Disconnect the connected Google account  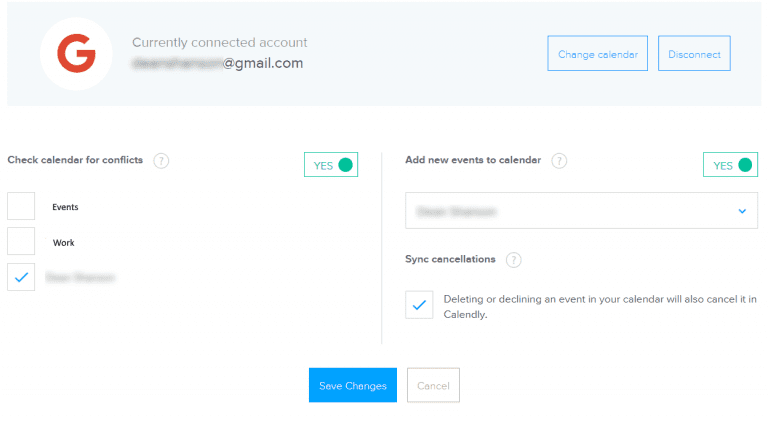tap(694, 54)
